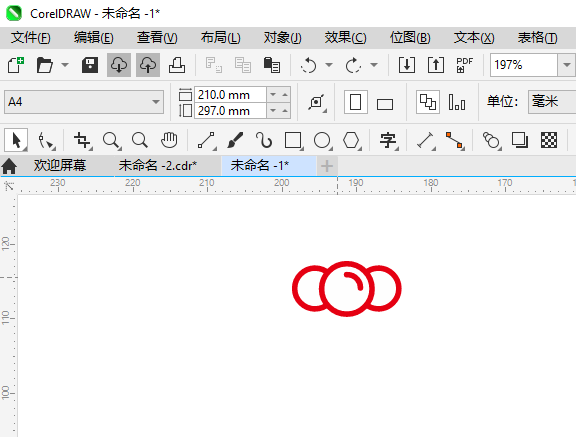Viewport: 576px width, 437px height.
Task: Click the cloud download icon
Action: (119, 65)
